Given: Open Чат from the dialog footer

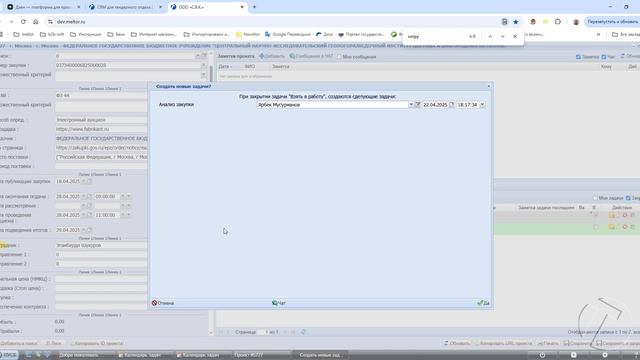Looking at the screenshot, I should point(279,303).
